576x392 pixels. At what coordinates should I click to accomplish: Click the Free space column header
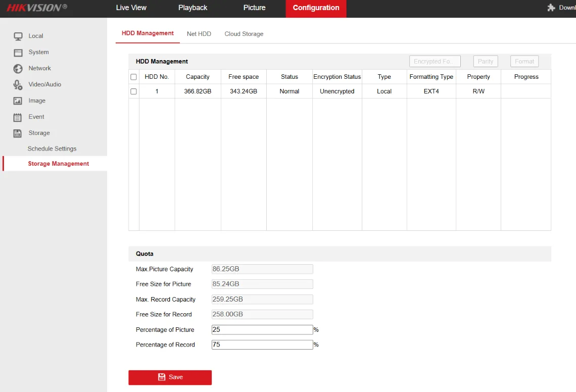pyautogui.click(x=244, y=77)
